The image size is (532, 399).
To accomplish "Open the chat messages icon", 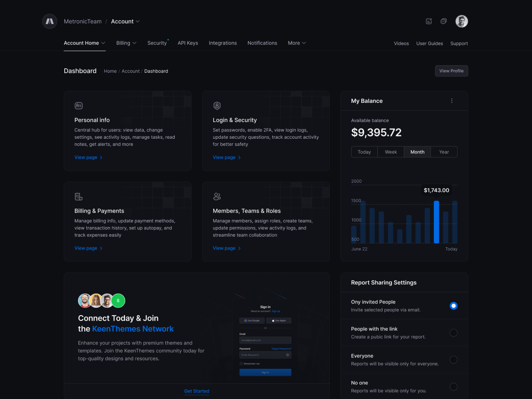I will pos(443,21).
